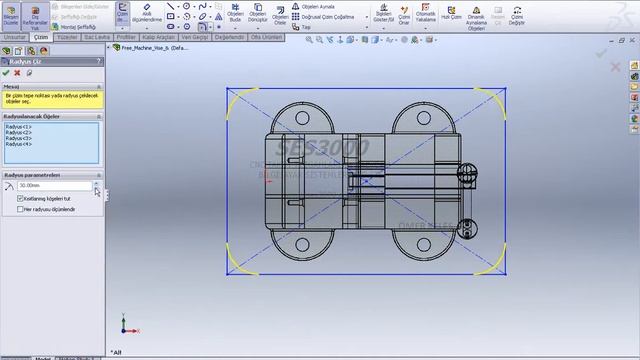Click the Çizimi Onar repair tool

click(404, 16)
